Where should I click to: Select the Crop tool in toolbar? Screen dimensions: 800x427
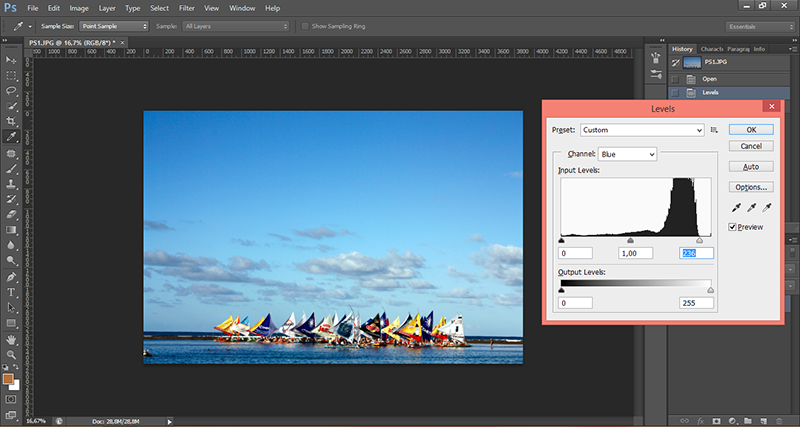(x=11, y=120)
